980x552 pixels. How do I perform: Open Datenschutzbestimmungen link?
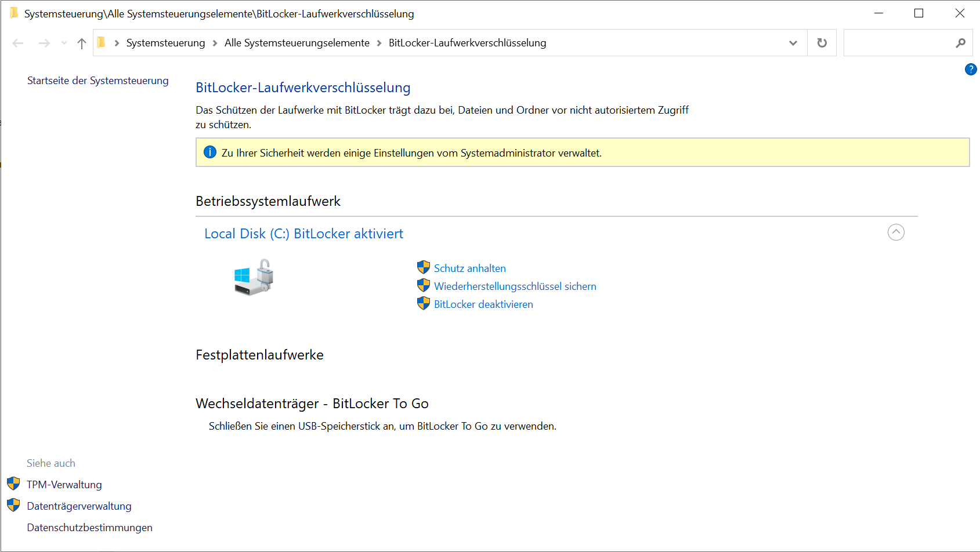pos(90,528)
